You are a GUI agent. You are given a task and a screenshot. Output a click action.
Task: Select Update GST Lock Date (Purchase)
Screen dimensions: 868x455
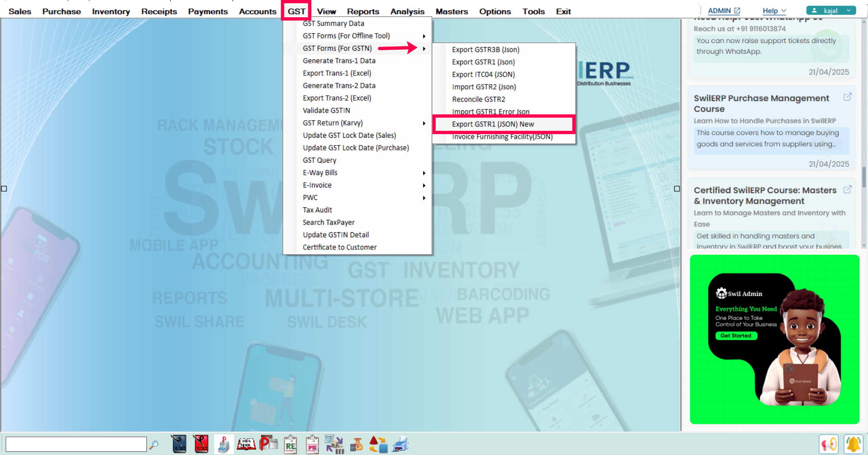click(356, 148)
